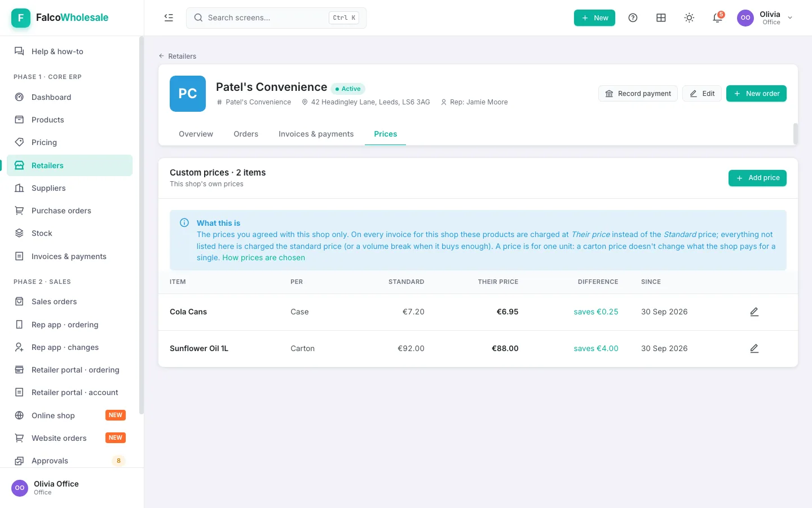Viewport: 812px width, 508px height.
Task: Click the Add price button
Action: pyautogui.click(x=757, y=178)
